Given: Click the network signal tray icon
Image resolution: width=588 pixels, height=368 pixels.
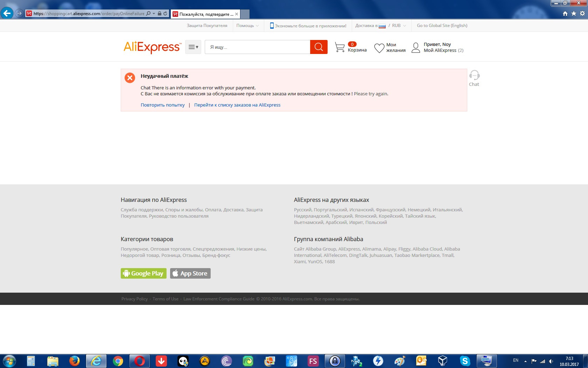Looking at the screenshot, I should click(x=542, y=361).
